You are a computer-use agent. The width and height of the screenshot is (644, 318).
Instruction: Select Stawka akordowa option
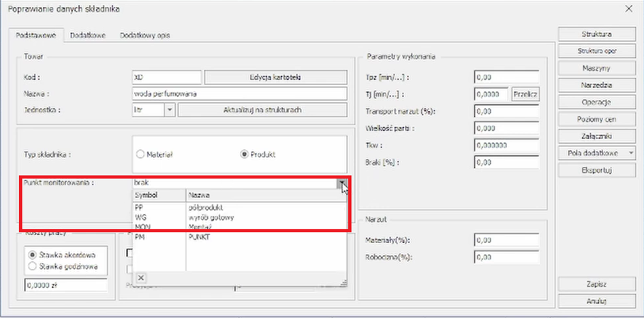[31, 254]
